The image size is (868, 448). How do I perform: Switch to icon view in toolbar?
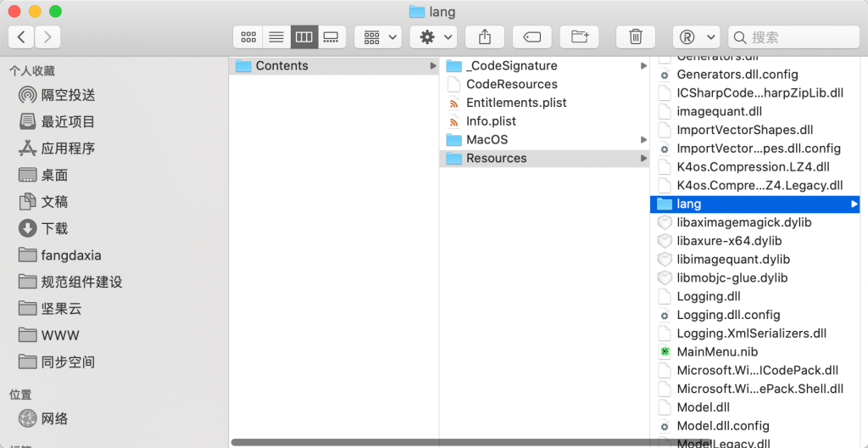click(248, 37)
